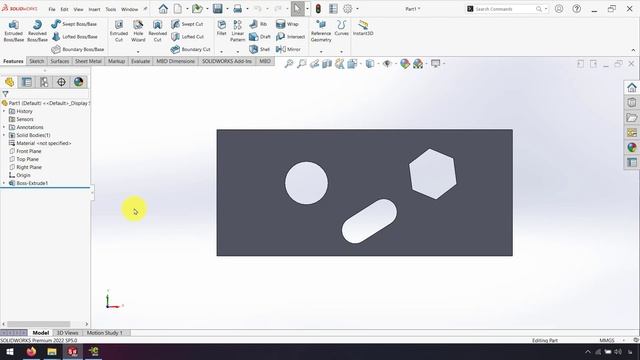Switch to the 3D Views tab
The width and height of the screenshot is (640, 360).
67,333
